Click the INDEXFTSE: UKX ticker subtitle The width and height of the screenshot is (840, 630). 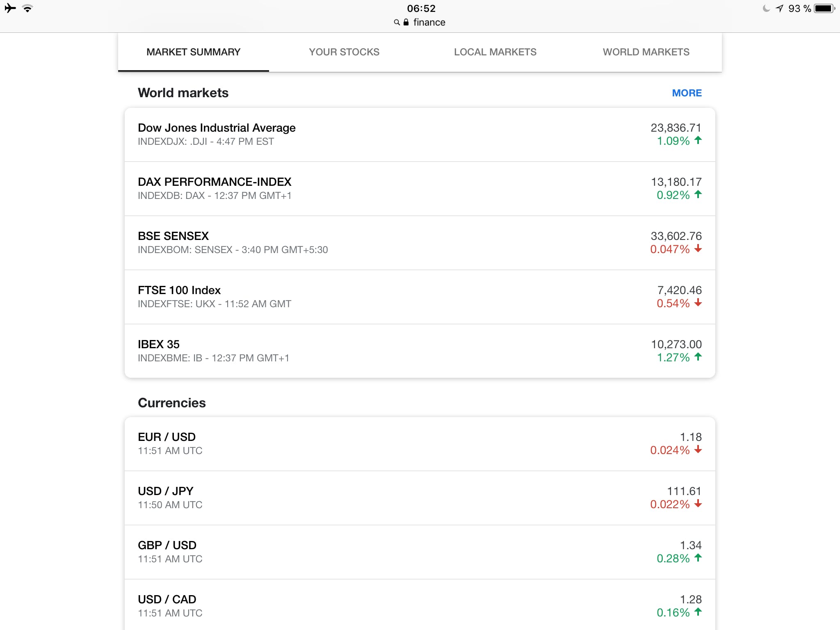215,304
